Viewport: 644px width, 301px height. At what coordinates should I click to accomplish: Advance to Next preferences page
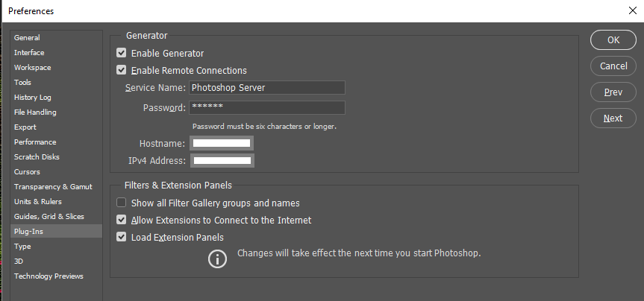[x=613, y=118]
